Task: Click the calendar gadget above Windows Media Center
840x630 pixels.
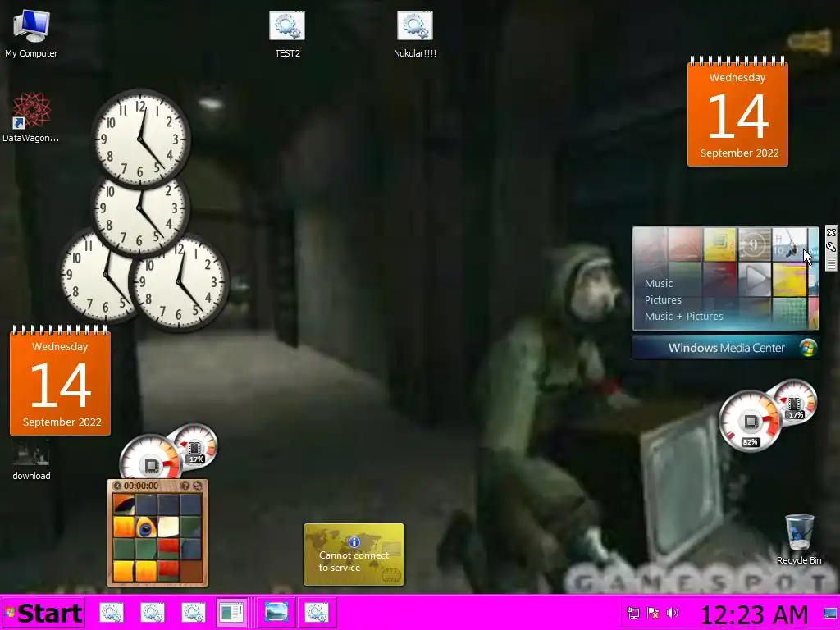Action: click(x=737, y=111)
